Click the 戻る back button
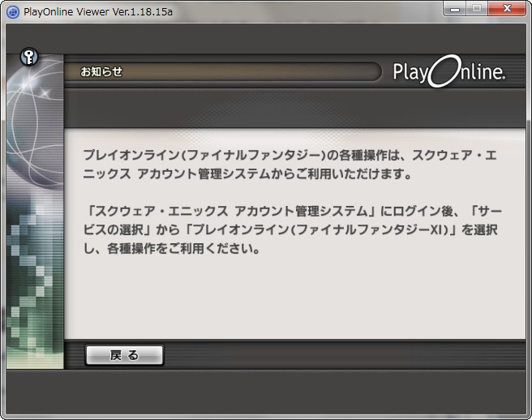The width and height of the screenshot is (532, 420). tap(125, 355)
